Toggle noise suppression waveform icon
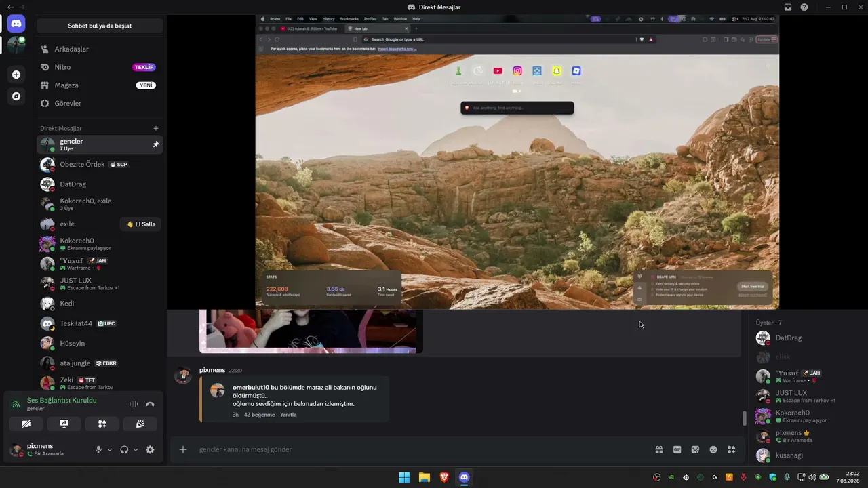Screen dimensions: 868x488 (134, 404)
